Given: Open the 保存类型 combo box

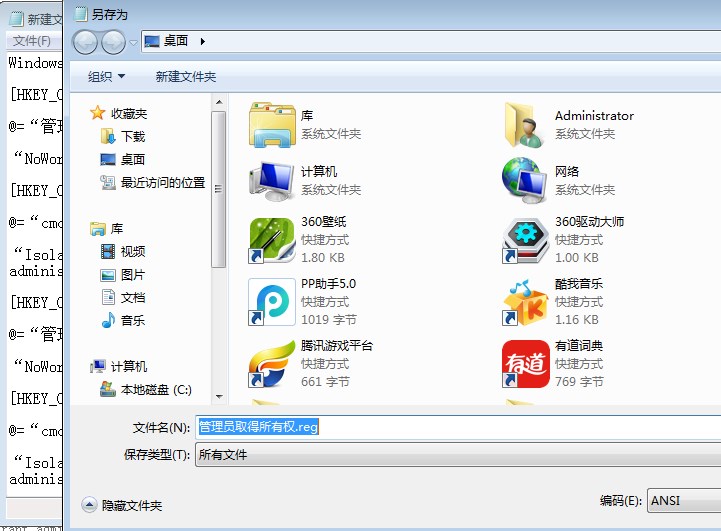Looking at the screenshot, I should click(458, 455).
